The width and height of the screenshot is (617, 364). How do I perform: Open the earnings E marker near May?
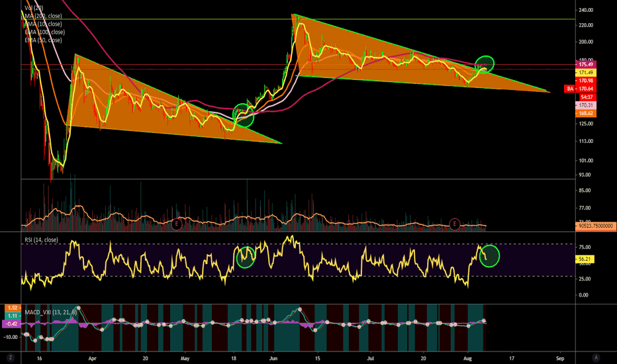[x=177, y=224]
